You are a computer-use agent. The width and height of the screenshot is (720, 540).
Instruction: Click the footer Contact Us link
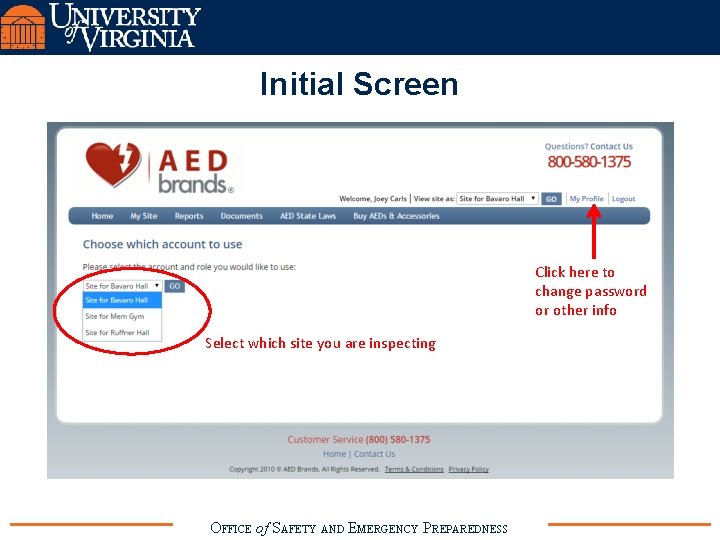click(x=374, y=454)
